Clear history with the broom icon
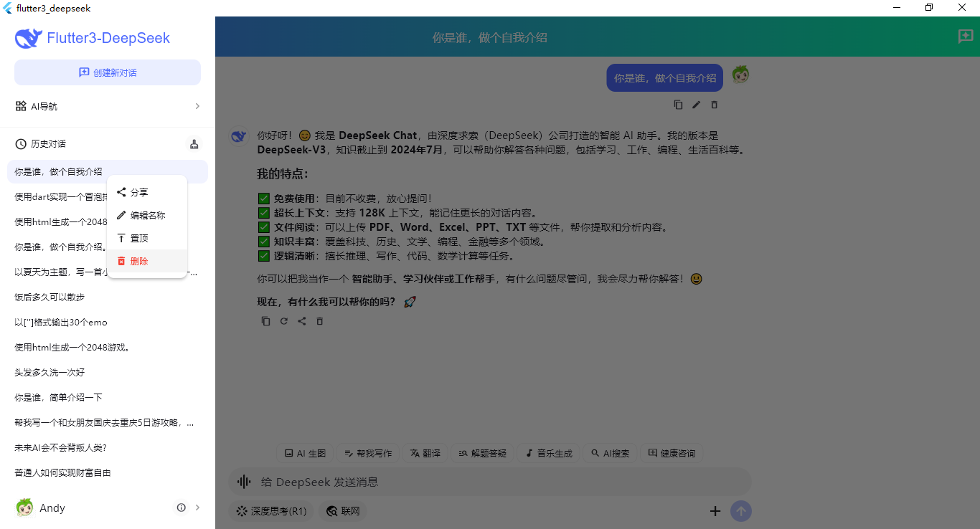The width and height of the screenshot is (980, 529). [x=194, y=144]
